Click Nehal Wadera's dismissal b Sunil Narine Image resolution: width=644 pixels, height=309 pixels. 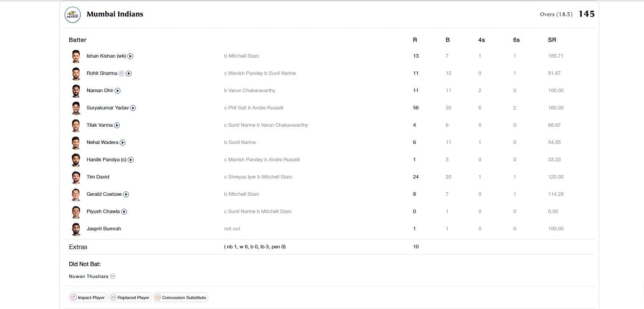(240, 142)
